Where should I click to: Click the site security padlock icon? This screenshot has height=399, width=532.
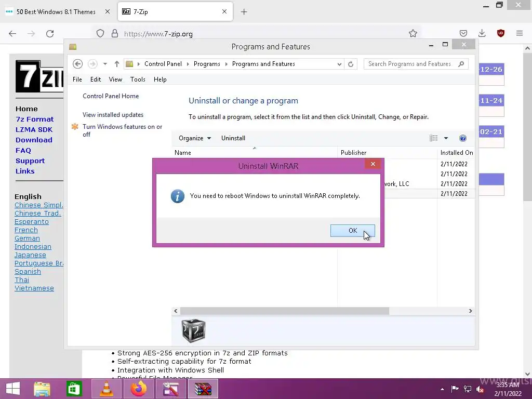pos(115,34)
